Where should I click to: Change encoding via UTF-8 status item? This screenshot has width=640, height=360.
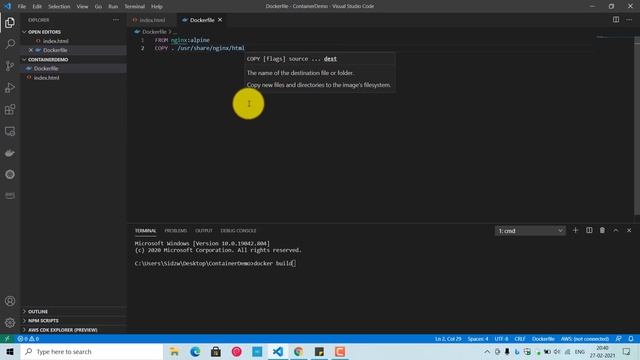[x=501, y=339]
